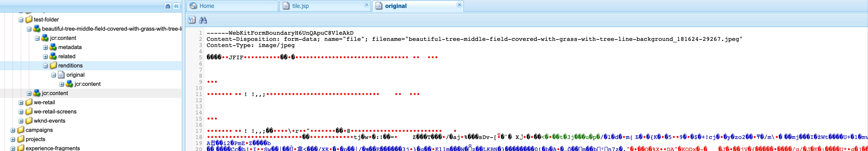This screenshot has width=868, height=151.
Task: Click the related node icon
Action: 53,56
